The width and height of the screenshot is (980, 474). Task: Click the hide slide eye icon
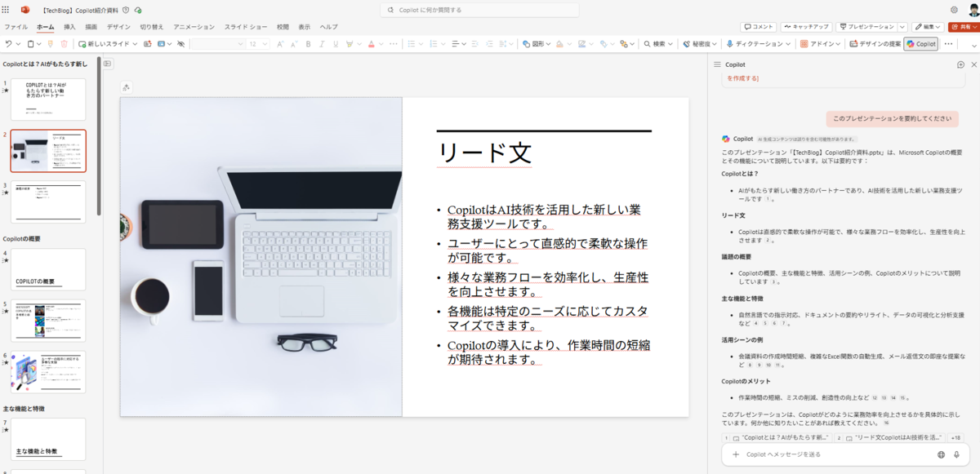181,44
